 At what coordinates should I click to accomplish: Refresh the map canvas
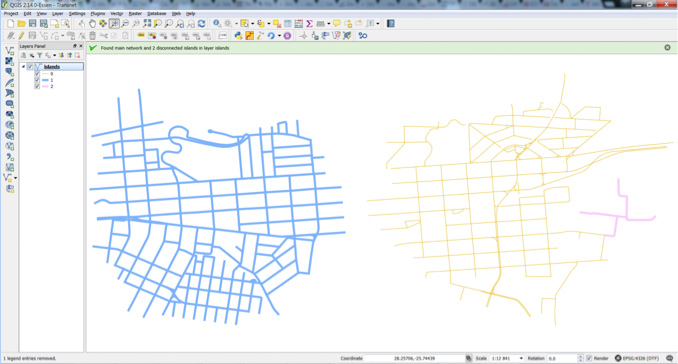click(201, 23)
